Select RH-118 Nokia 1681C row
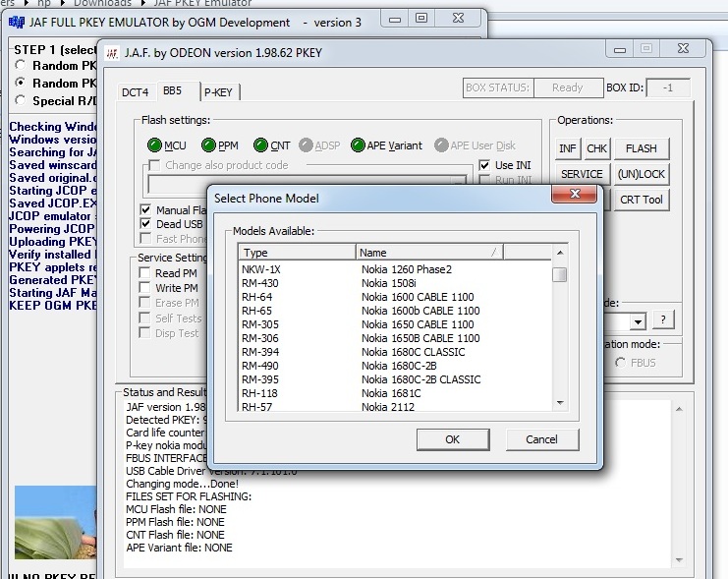The image size is (728, 579). [x=395, y=393]
